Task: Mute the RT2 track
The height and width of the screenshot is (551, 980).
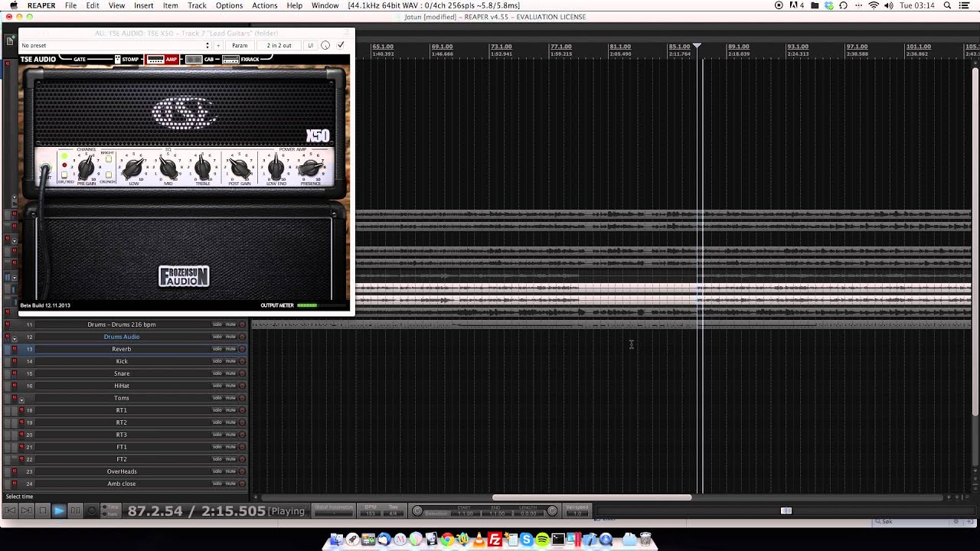Action: pos(230,422)
